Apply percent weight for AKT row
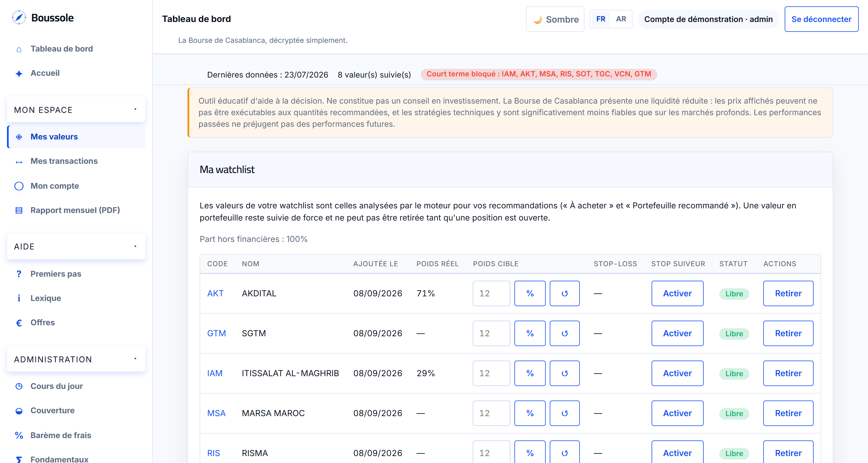The width and height of the screenshot is (868, 463). [x=530, y=293]
